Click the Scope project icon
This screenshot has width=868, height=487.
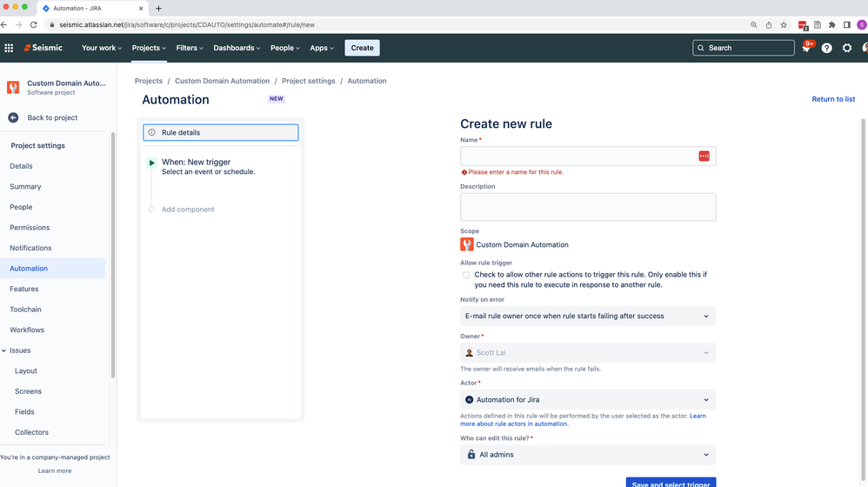[x=467, y=244]
